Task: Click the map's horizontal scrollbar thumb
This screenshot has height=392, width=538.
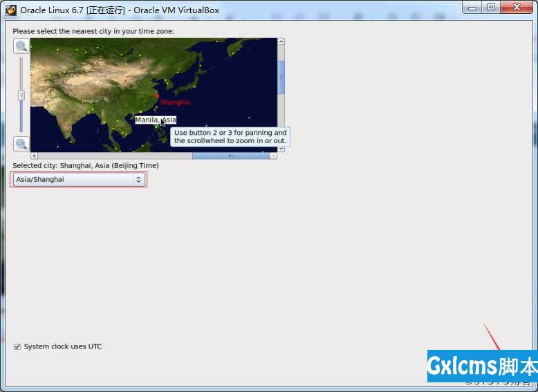Action: [231, 156]
